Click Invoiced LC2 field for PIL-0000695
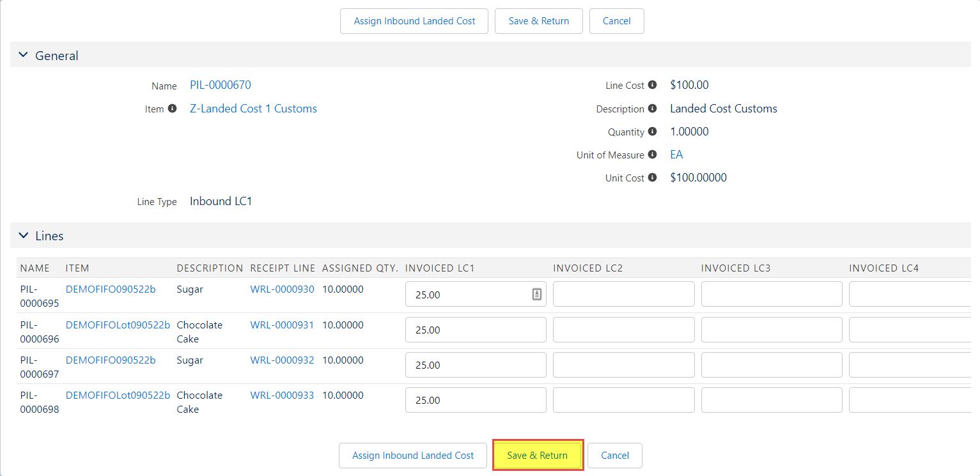The height and width of the screenshot is (476, 980). point(624,295)
